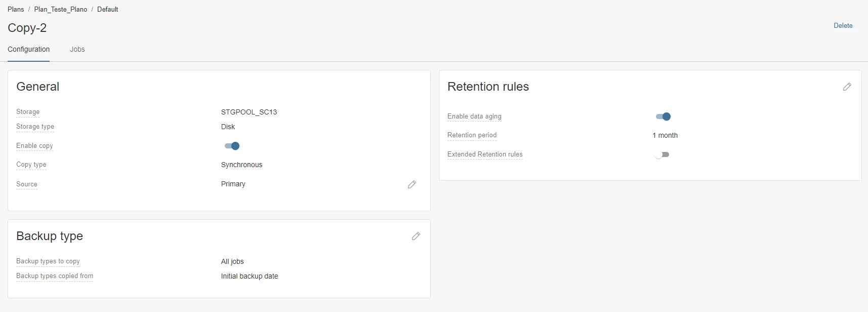Click the Storage field label

click(x=28, y=111)
